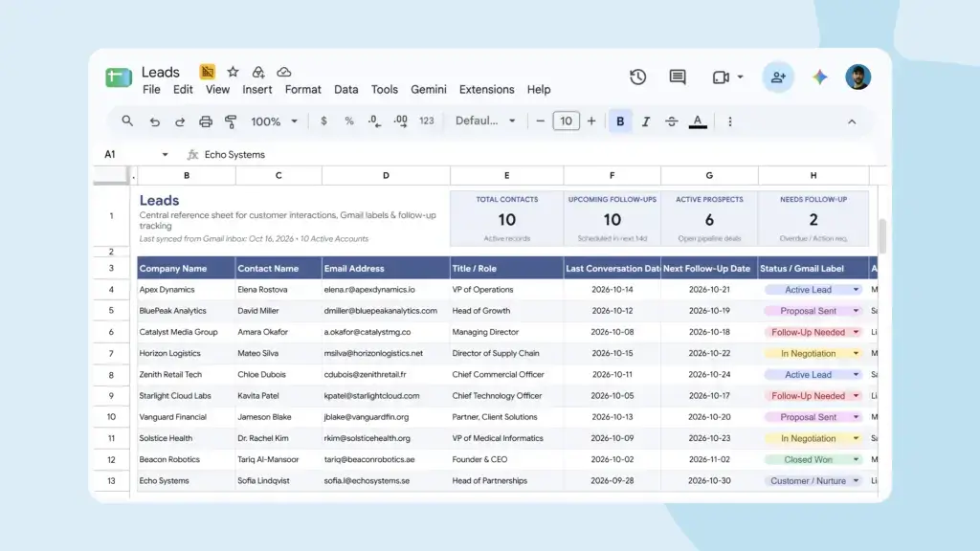
Task: Click the search magnifier in toolbar
Action: [x=127, y=121]
